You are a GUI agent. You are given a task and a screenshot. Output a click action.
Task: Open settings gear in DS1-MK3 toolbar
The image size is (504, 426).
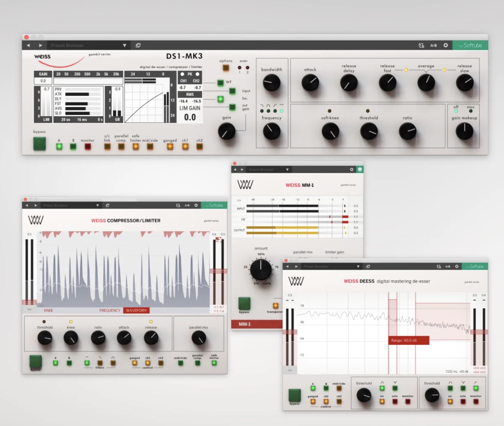point(446,45)
